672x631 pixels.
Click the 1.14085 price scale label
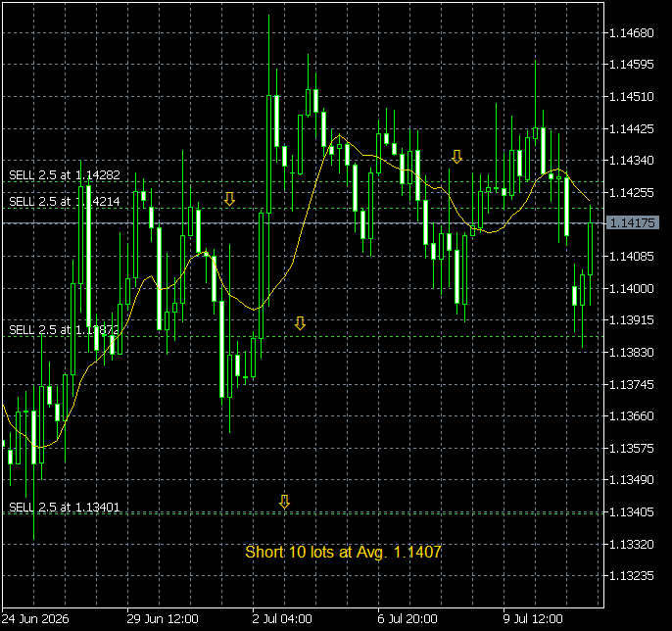click(x=632, y=257)
